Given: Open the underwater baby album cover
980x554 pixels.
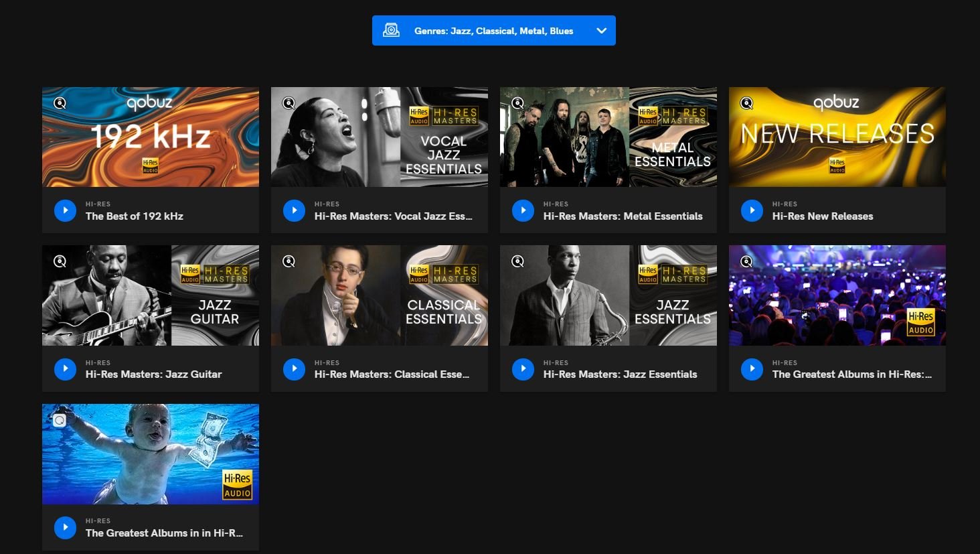Looking at the screenshot, I should [x=151, y=454].
